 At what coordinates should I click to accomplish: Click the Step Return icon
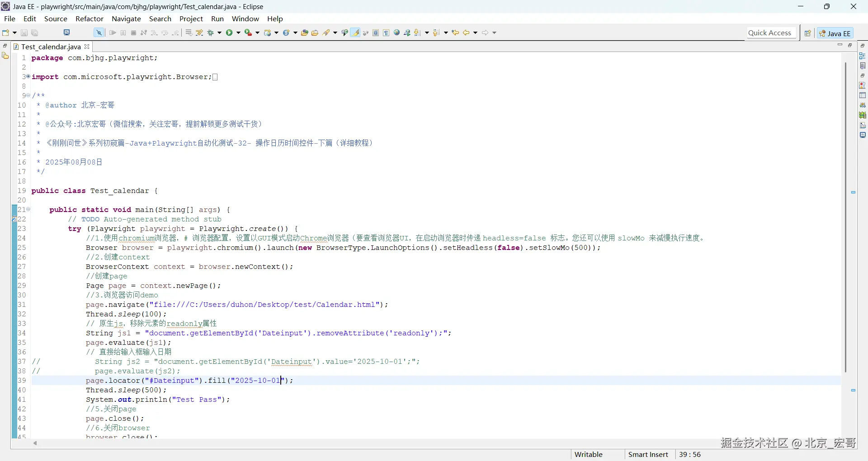tap(175, 33)
